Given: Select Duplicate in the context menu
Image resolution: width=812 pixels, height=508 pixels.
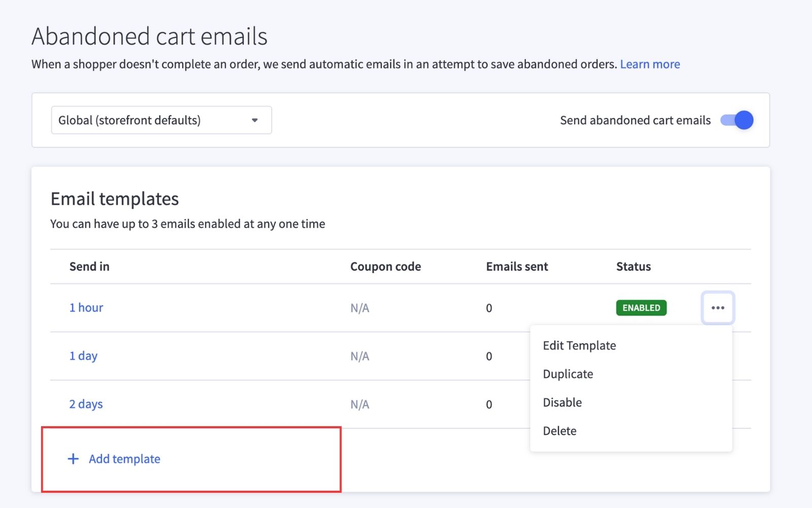Looking at the screenshot, I should (568, 374).
